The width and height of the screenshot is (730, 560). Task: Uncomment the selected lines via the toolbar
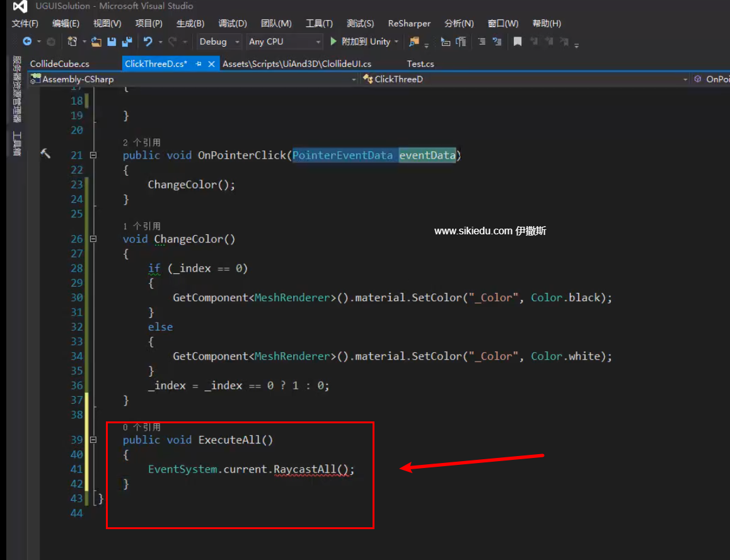497,42
